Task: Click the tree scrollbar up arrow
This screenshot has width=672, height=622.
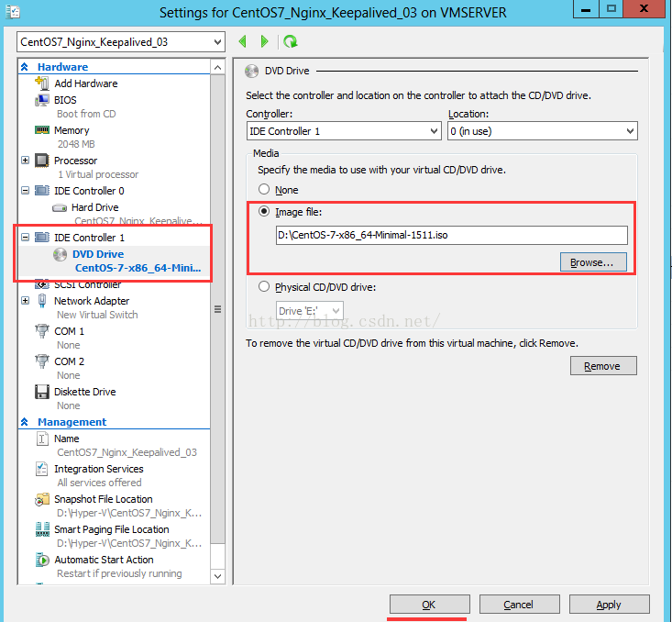Action: pos(217,67)
